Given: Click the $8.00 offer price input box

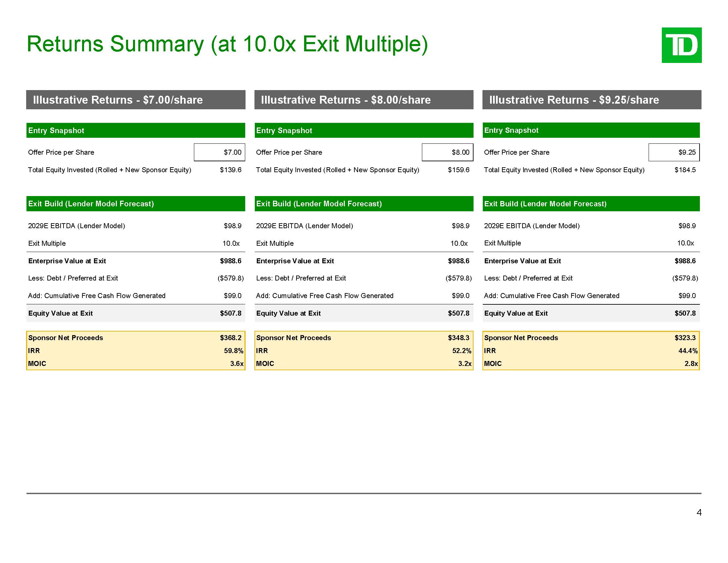Looking at the screenshot, I should pos(447,152).
